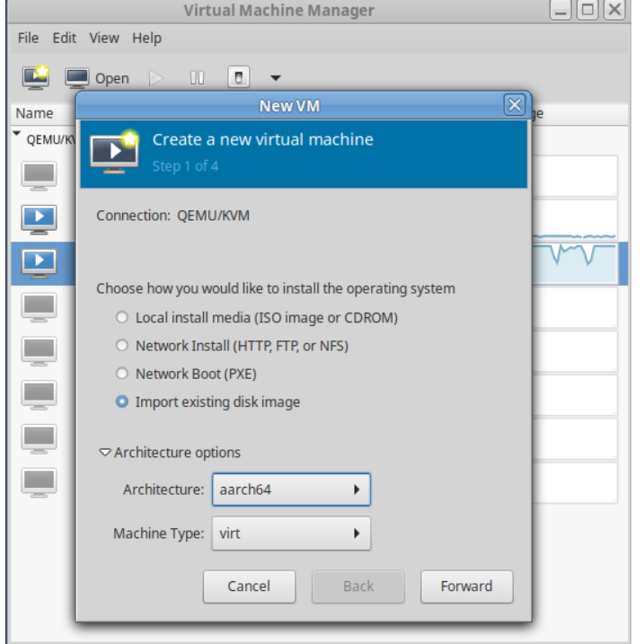Select the Network Boot (PXE) radio button
Image resolution: width=644 pixels, height=644 pixels.
pyautogui.click(x=123, y=374)
